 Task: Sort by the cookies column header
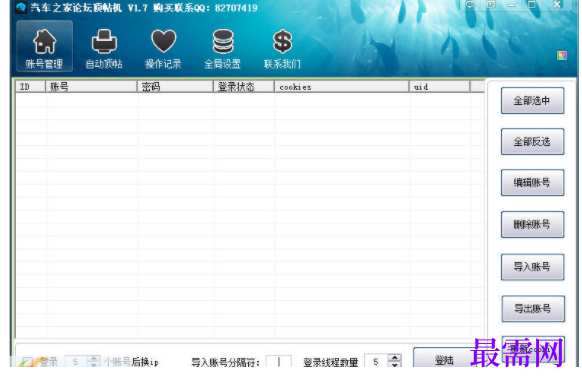click(x=341, y=87)
